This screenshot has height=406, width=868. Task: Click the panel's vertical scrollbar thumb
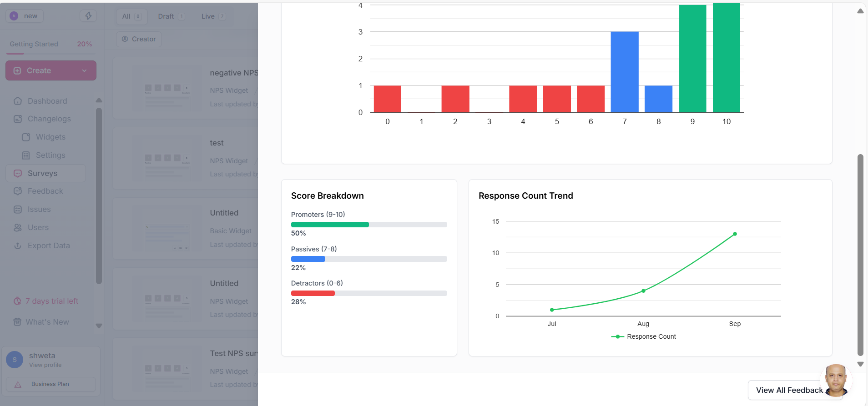[x=860, y=255]
